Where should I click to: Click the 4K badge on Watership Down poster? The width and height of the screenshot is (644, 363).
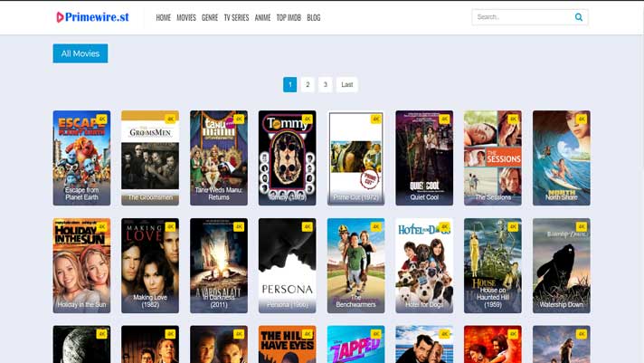(x=582, y=227)
